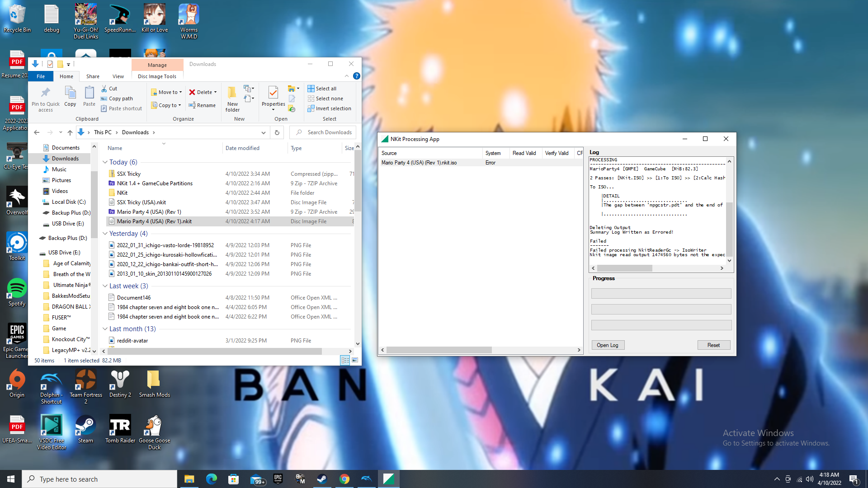The height and width of the screenshot is (488, 868).
Task: Select the Spotify desktop icon
Action: [17, 292]
